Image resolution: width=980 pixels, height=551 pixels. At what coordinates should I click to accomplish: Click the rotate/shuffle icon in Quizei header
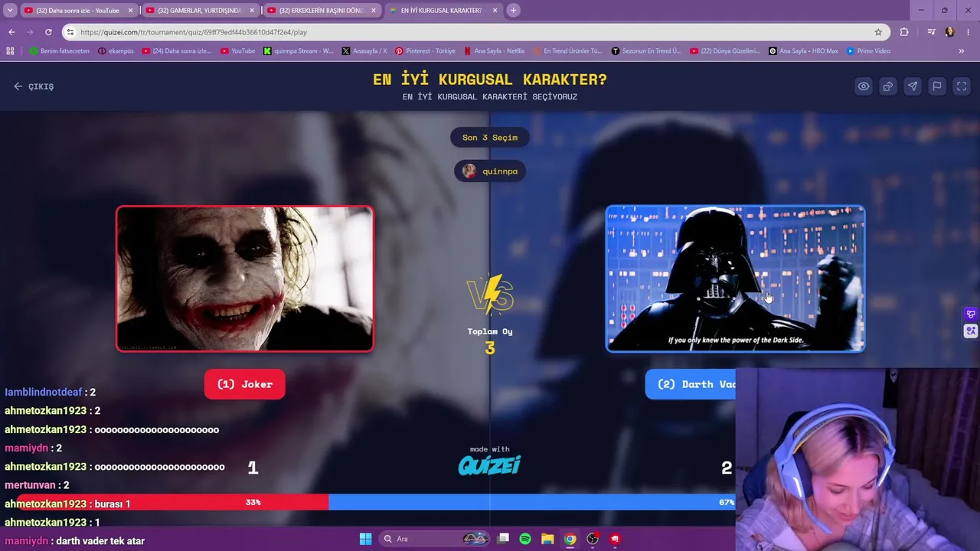[x=888, y=86]
